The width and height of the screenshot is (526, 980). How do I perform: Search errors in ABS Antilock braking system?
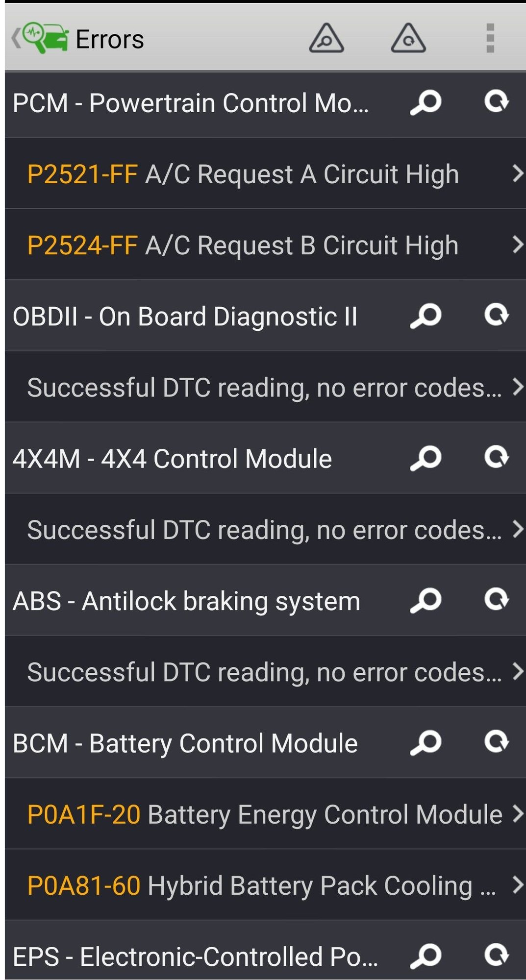point(426,601)
